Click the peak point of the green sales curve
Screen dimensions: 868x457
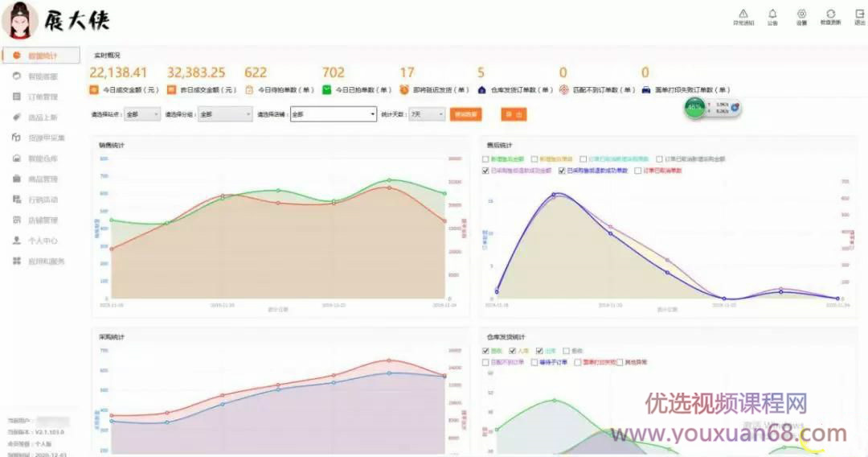(x=389, y=180)
